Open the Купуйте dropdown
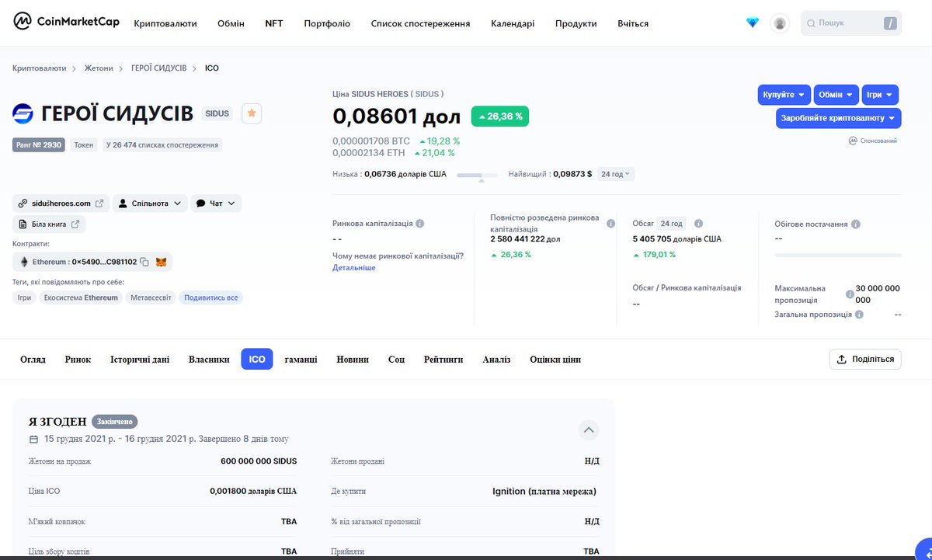The image size is (932, 560). [784, 95]
